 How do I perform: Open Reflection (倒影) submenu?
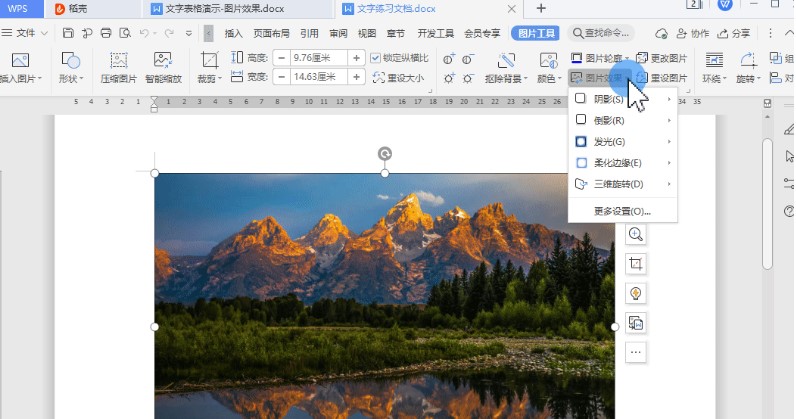(622, 120)
